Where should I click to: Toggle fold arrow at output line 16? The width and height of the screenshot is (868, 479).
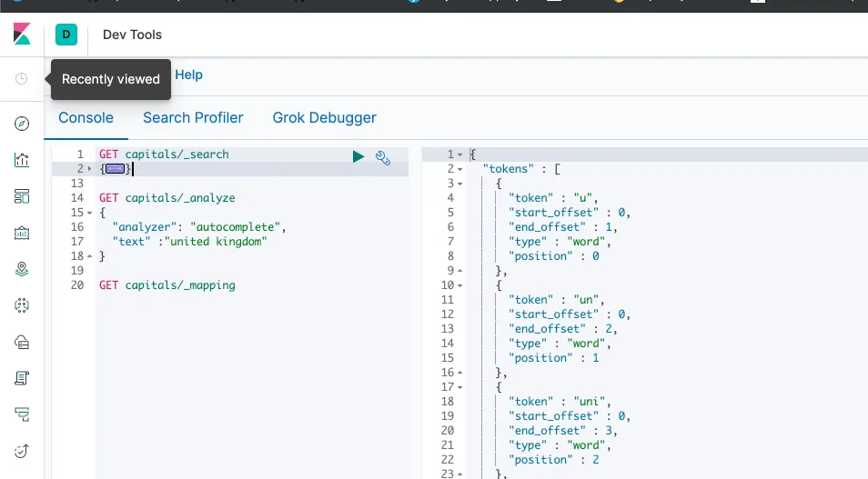460,373
